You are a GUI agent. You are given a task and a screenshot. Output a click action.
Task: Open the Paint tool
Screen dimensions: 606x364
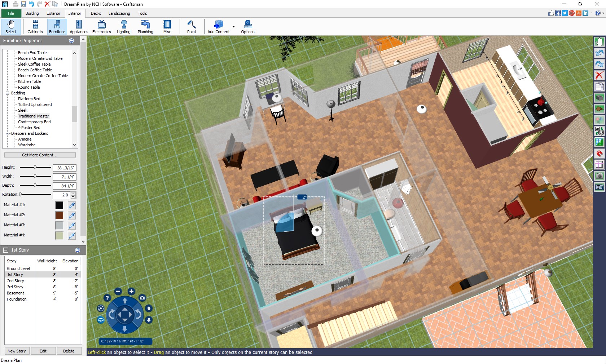point(192,27)
